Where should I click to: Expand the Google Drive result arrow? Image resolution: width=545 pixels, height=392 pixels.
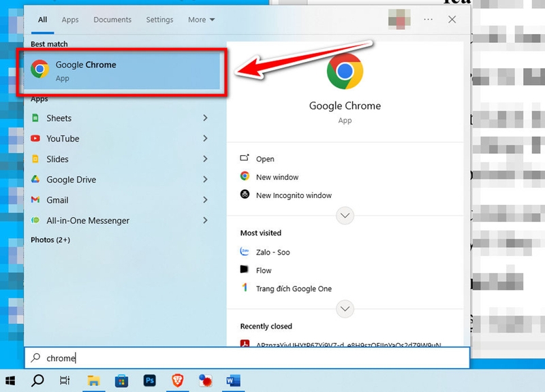(206, 179)
